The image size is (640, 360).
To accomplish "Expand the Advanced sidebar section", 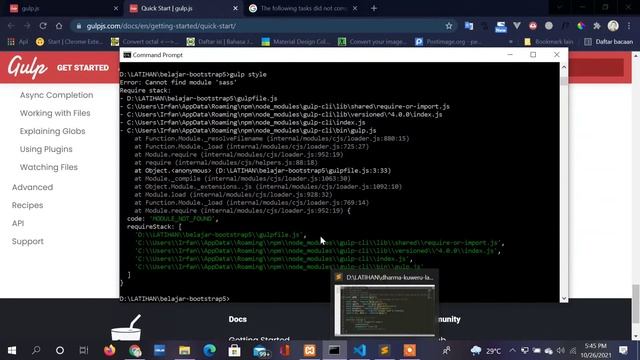I will click(x=32, y=187).
